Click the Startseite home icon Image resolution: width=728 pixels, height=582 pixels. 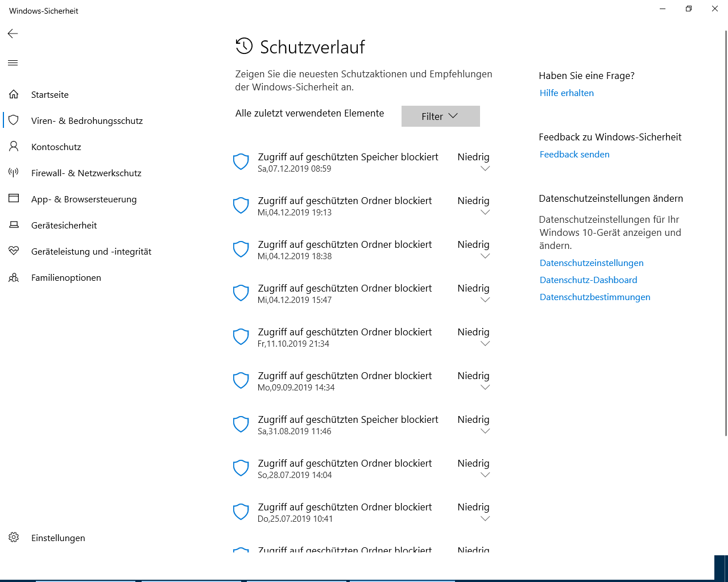click(14, 94)
